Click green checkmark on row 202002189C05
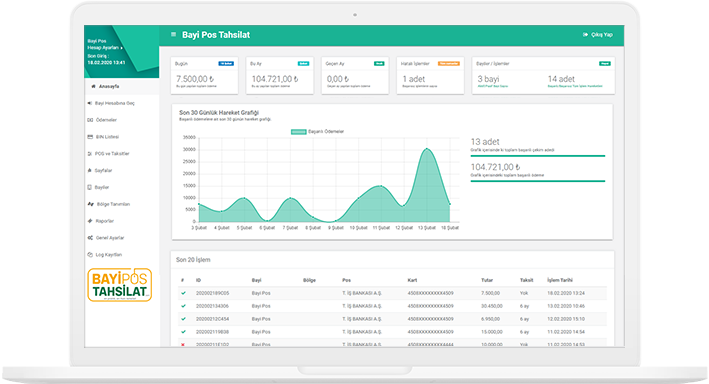 [x=183, y=293]
